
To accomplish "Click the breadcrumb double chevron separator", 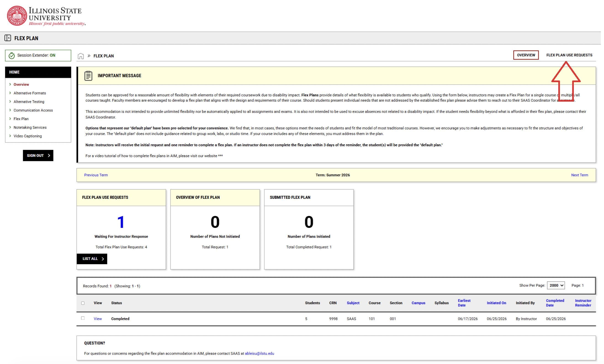I will pos(89,56).
